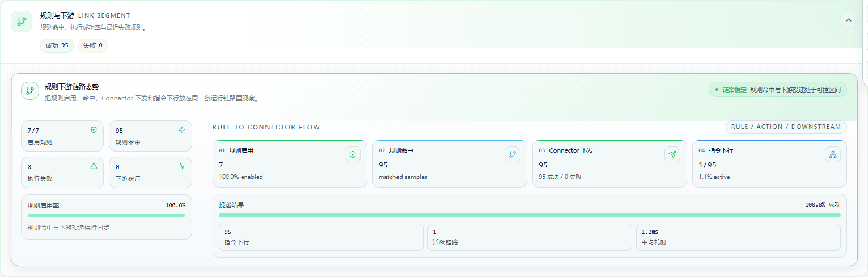Click the branch icon beside 规则与下游 header
The height and width of the screenshot is (277, 868).
(x=22, y=22)
